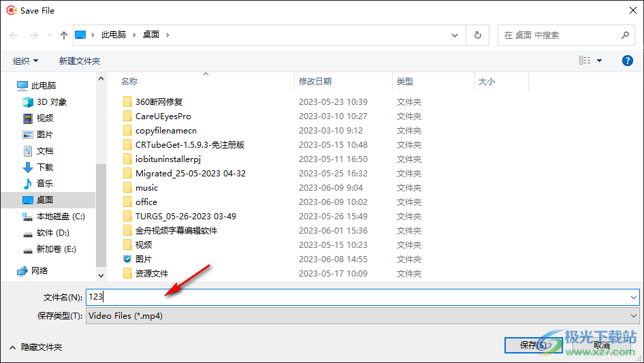Collapse folders with 隐藏文件夹
Image resolution: width=644 pixels, height=363 pixels.
coord(35,347)
